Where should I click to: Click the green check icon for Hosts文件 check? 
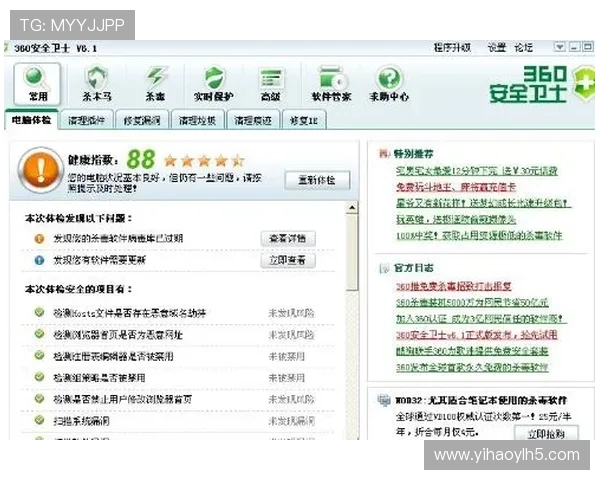39,312
